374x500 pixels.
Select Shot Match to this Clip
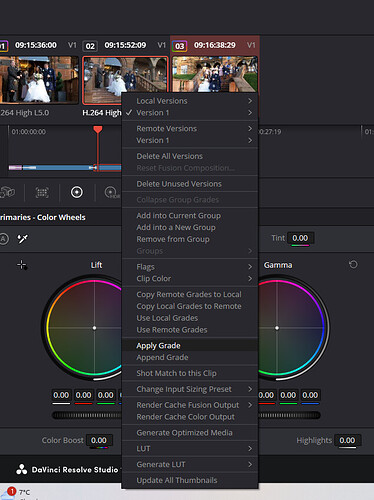coord(190,373)
